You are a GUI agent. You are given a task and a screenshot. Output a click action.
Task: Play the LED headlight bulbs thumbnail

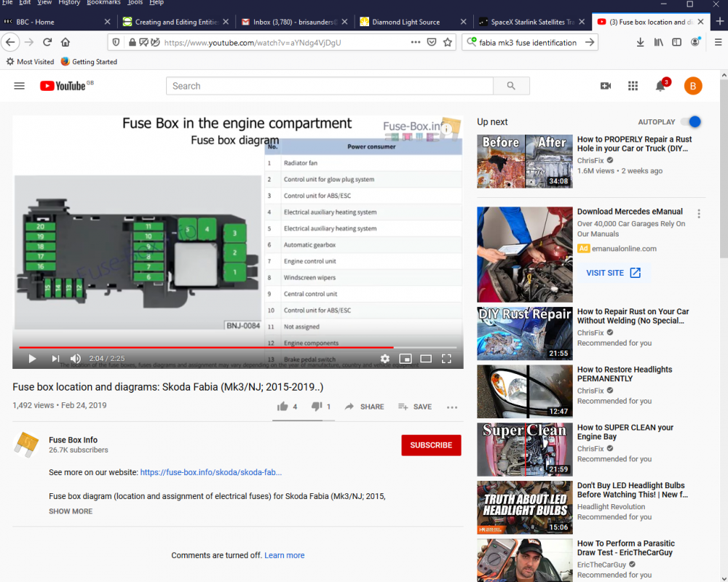click(525, 507)
